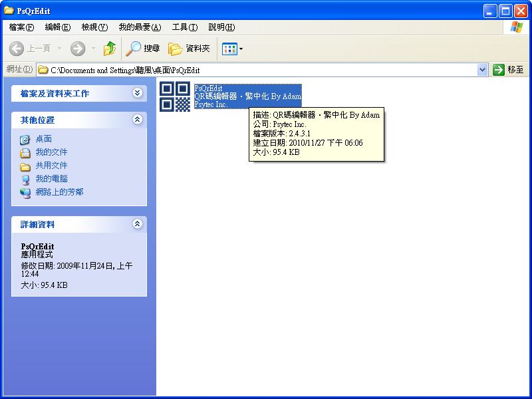
Task: Select the PsQrEdit QR code application icon
Action: coord(175,96)
